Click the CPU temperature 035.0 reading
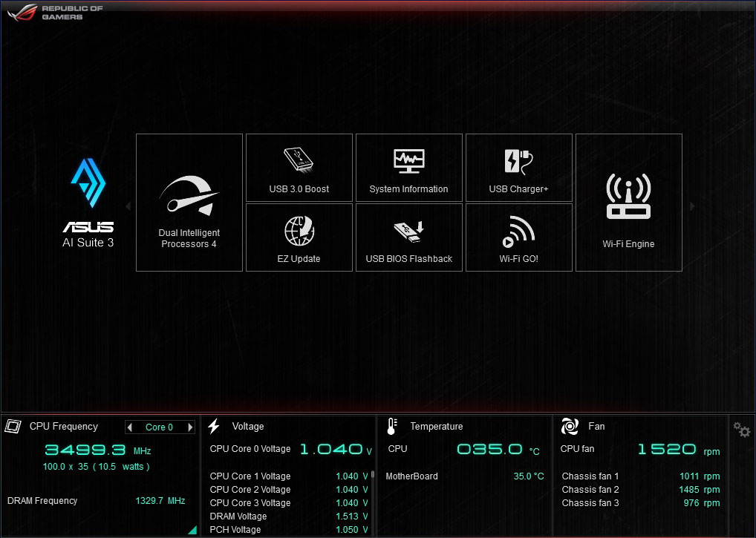Image resolution: width=756 pixels, height=538 pixels. [x=498, y=450]
